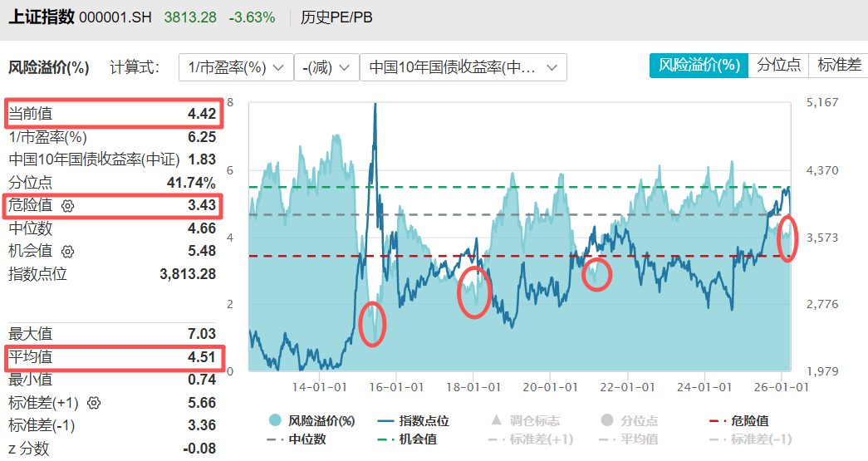The width and height of the screenshot is (868, 461).
Task: Open settings gear next to 机会值
Action: [x=68, y=251]
